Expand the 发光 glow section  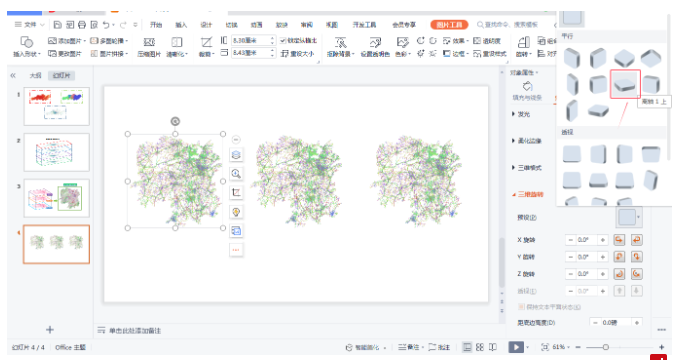(x=521, y=114)
